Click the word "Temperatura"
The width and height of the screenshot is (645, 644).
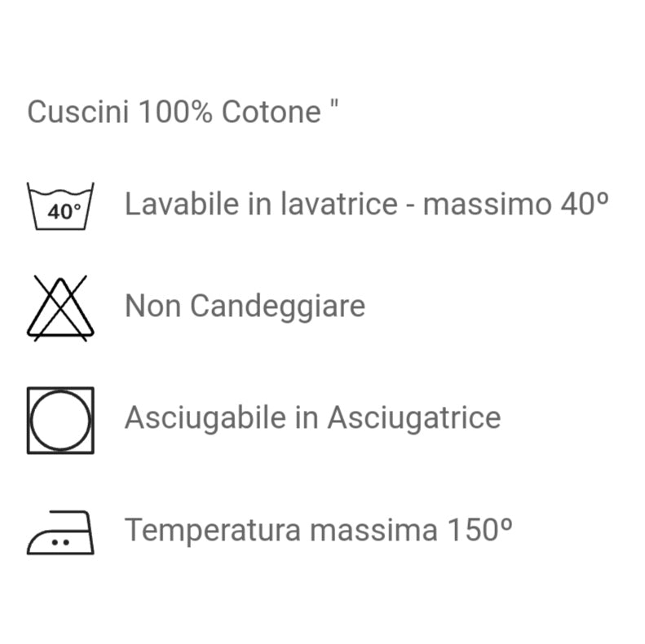pos(214,531)
